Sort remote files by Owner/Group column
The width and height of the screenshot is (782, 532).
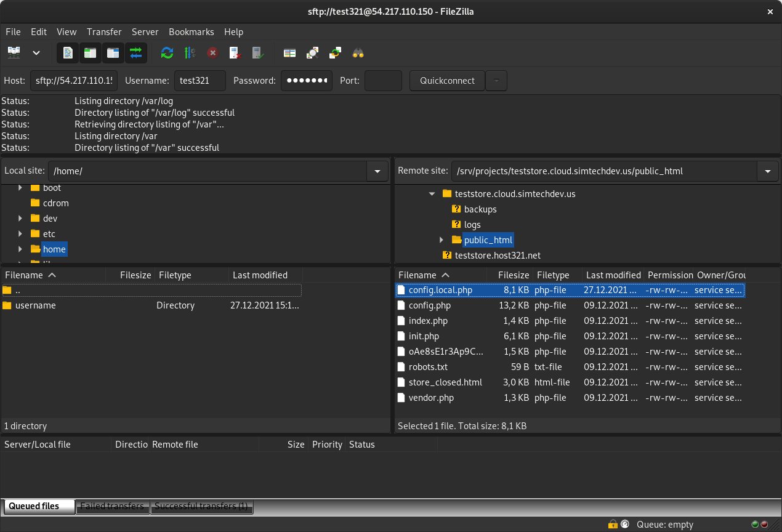(720, 275)
